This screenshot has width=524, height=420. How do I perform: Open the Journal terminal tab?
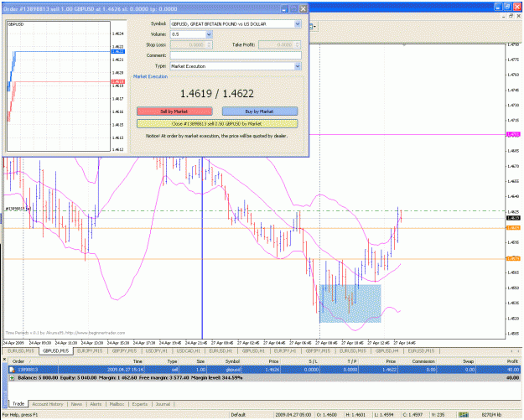[163, 404]
